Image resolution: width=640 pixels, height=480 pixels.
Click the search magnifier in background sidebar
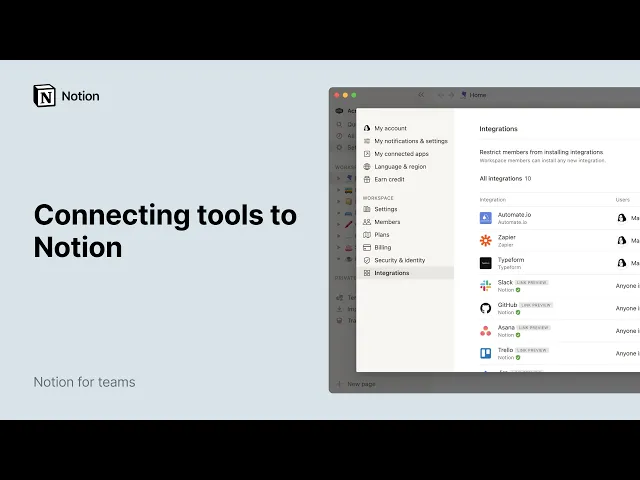pyautogui.click(x=339, y=124)
